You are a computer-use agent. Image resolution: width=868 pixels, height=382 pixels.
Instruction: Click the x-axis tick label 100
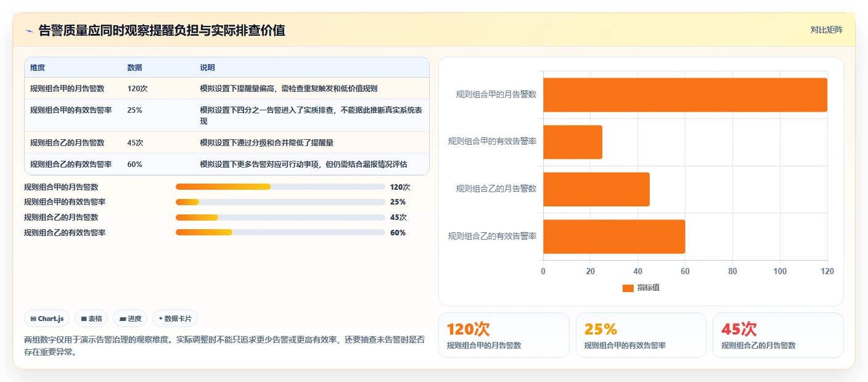(x=780, y=271)
